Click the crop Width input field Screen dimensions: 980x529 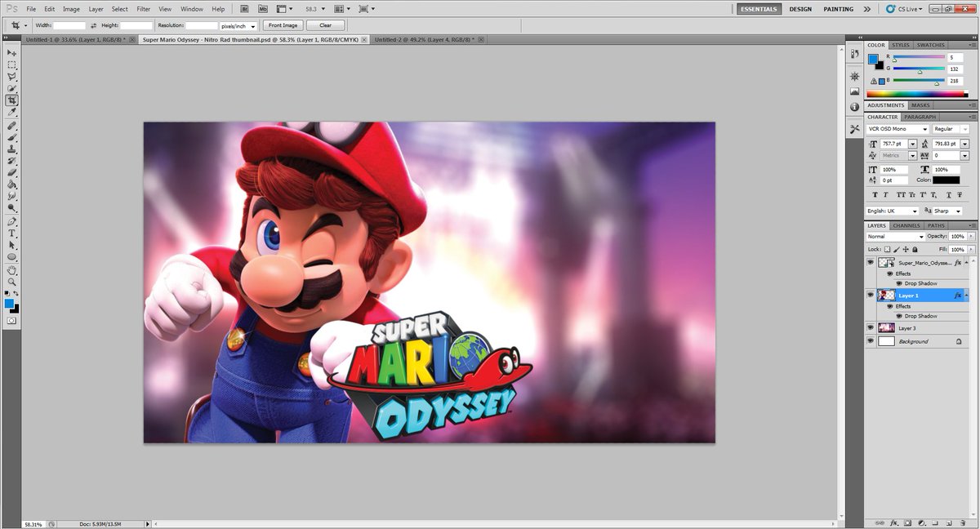pyautogui.click(x=69, y=25)
